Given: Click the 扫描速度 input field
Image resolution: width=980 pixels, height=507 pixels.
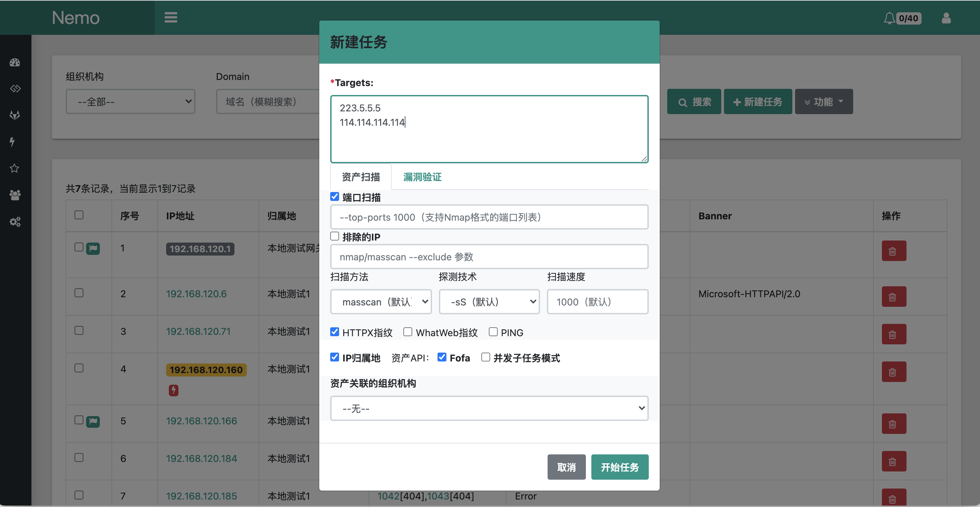Looking at the screenshot, I should [x=597, y=302].
